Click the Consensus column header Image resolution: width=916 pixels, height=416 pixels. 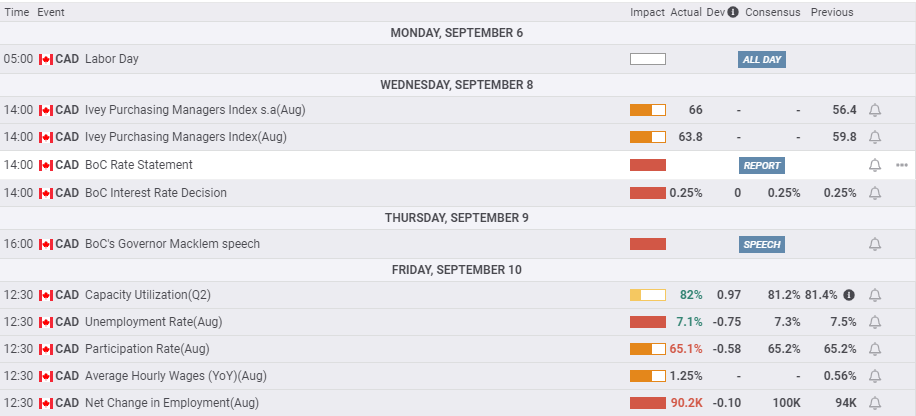coord(772,12)
